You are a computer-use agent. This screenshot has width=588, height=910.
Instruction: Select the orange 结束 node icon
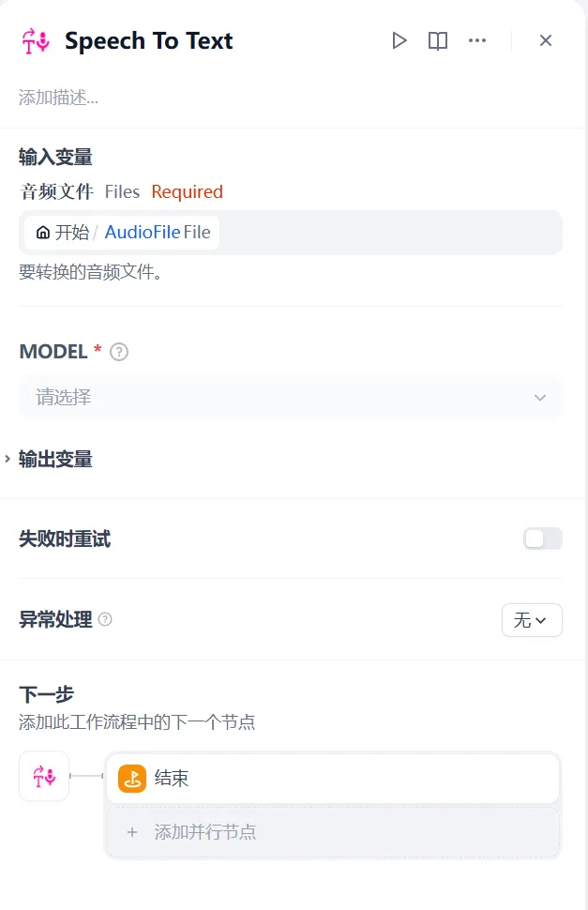coord(131,778)
